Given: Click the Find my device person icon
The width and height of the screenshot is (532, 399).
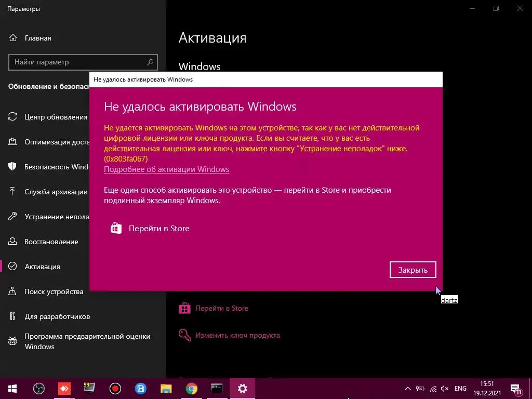Looking at the screenshot, I should pyautogui.click(x=12, y=291).
